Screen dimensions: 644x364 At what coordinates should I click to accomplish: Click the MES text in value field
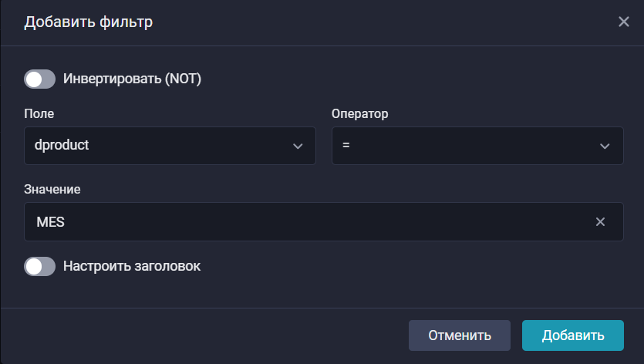pyautogui.click(x=51, y=222)
